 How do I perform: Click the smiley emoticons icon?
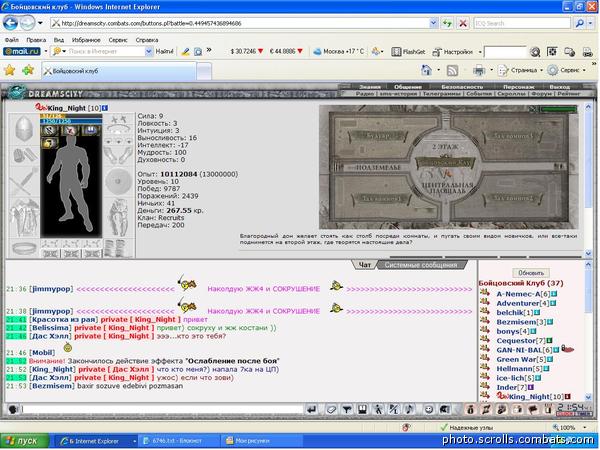[429, 409]
